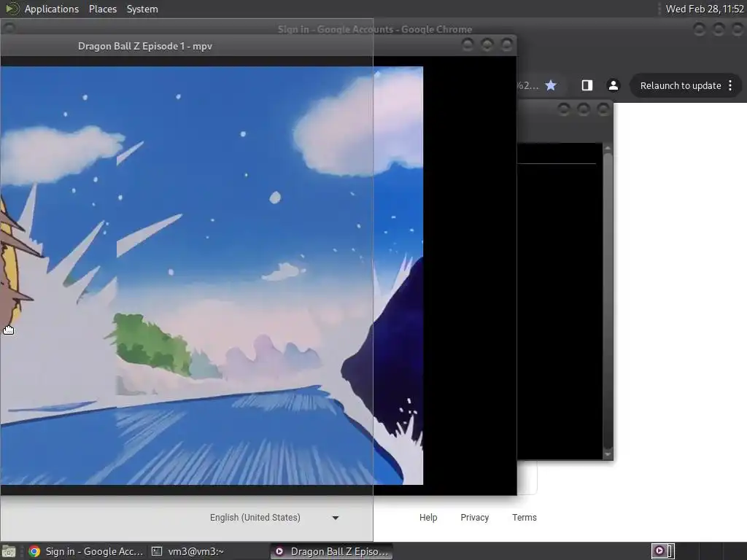
Task: Maximize the mpv player window
Action: (x=487, y=44)
